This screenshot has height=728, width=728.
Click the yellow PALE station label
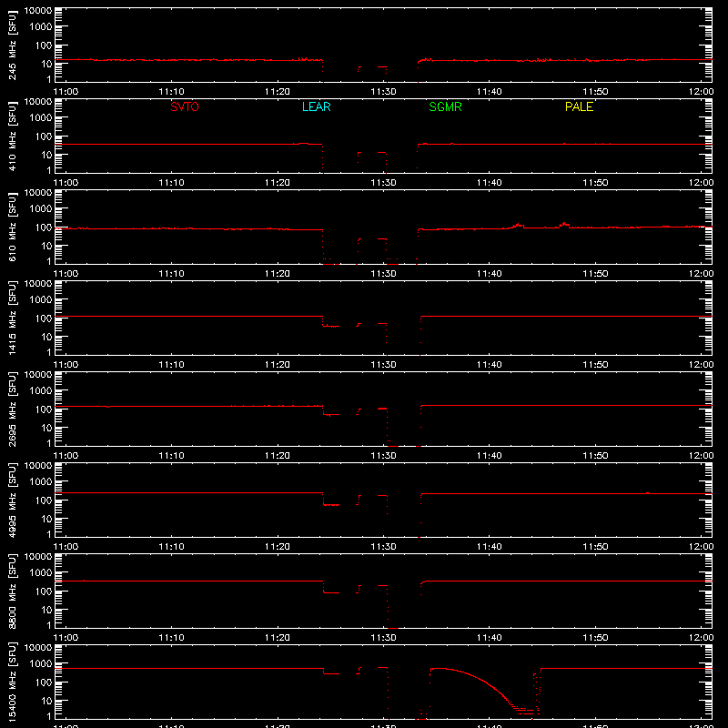[579, 106]
